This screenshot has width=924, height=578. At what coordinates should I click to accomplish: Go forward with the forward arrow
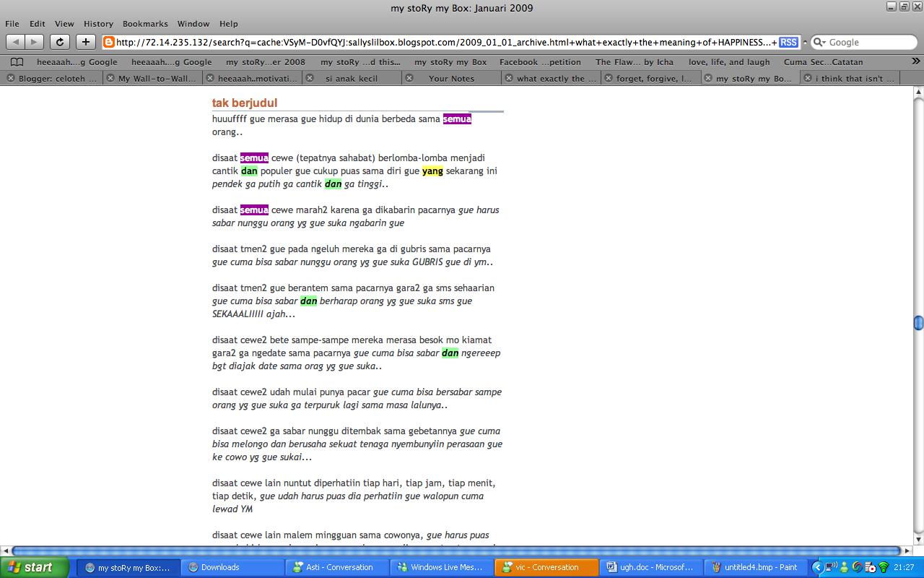click(x=34, y=42)
